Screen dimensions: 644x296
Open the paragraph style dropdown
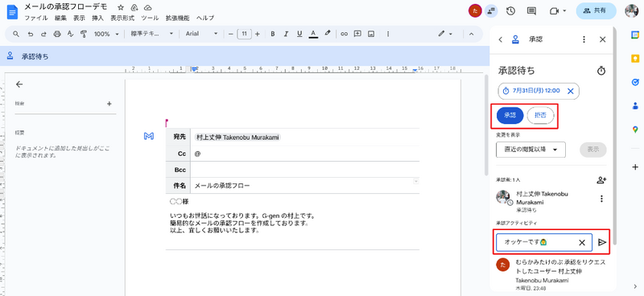[152, 34]
